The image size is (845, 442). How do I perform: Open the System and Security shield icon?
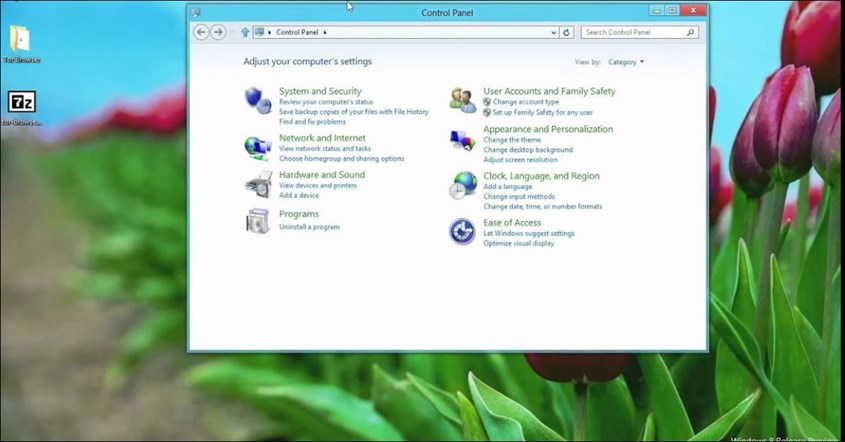(x=258, y=100)
